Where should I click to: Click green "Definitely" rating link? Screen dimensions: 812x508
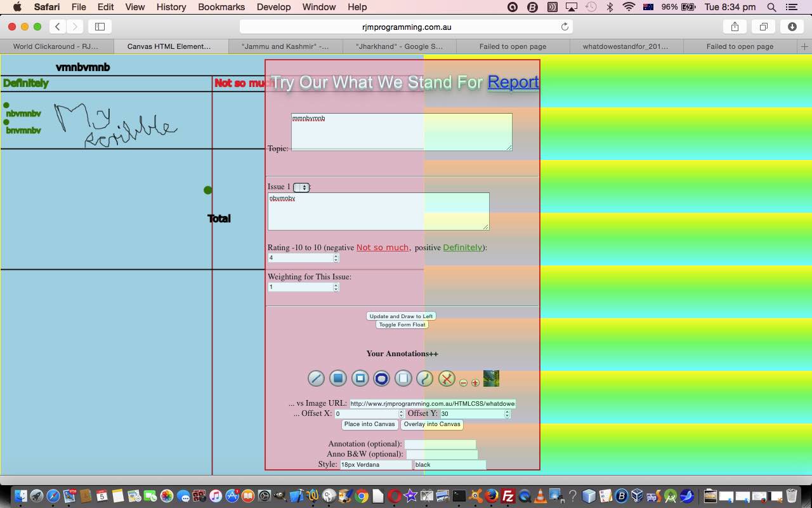(462, 248)
